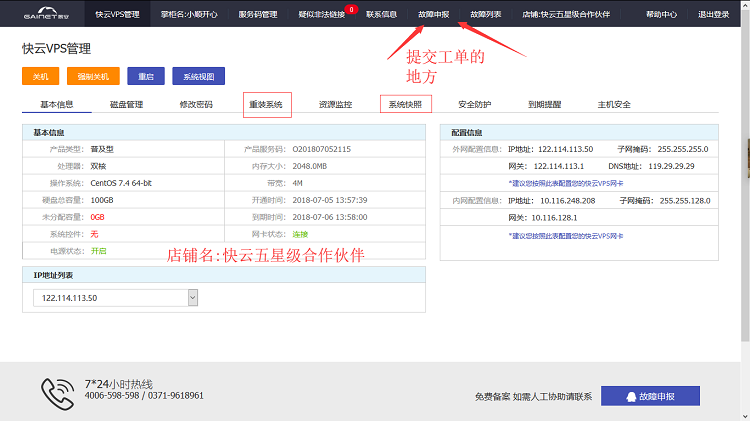Click the expiry time 2018-07-06 13:58:00
750x421 pixels.
click(x=330, y=217)
